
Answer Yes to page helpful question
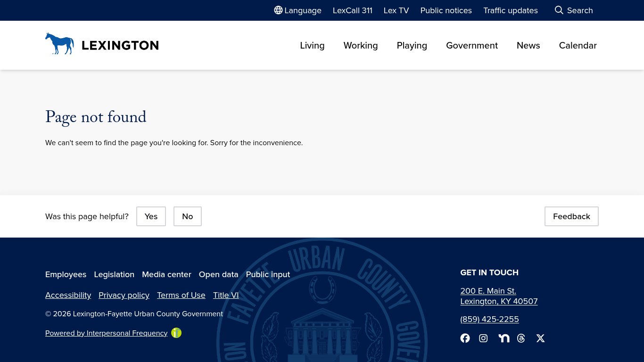(x=151, y=216)
